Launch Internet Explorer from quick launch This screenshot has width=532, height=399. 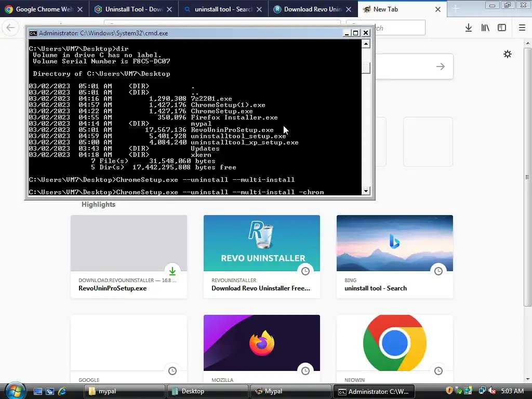point(62,392)
